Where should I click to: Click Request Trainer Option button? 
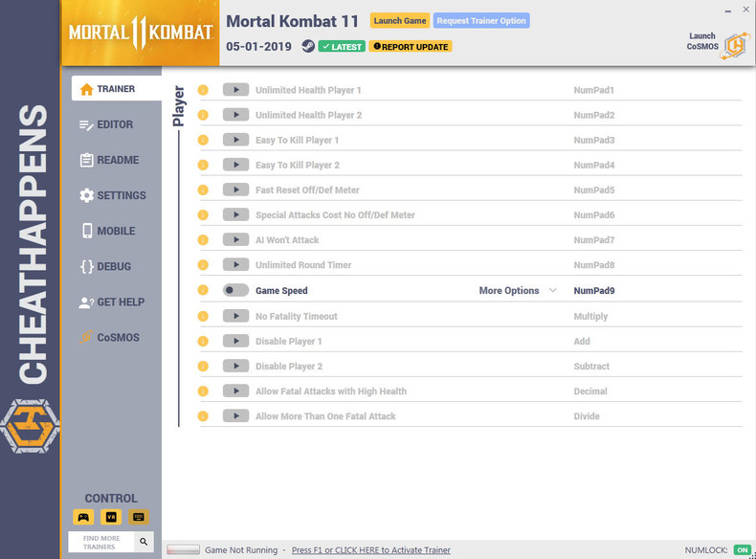481,21
